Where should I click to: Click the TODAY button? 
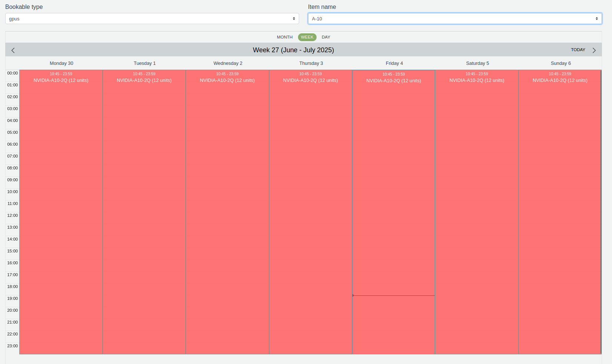[578, 50]
